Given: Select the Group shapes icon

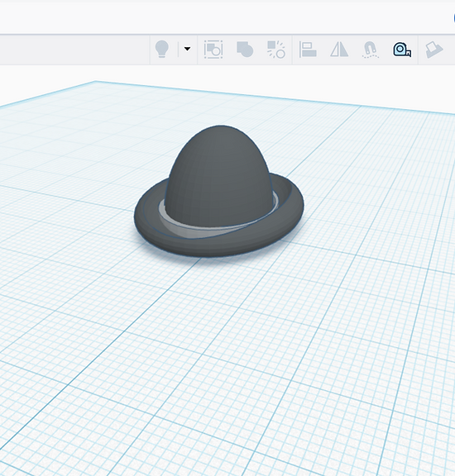Looking at the screenshot, I should (x=245, y=50).
